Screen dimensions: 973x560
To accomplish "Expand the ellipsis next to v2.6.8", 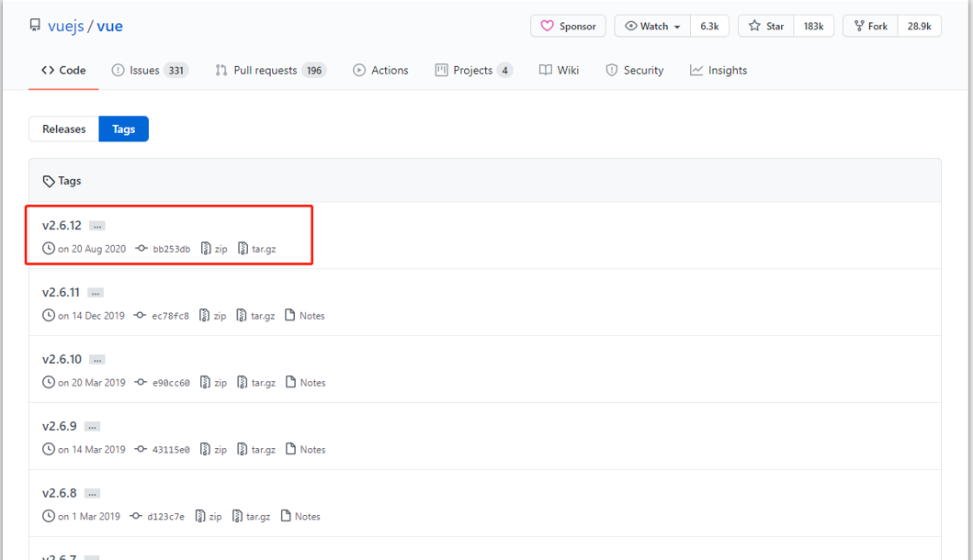I will pyautogui.click(x=93, y=494).
